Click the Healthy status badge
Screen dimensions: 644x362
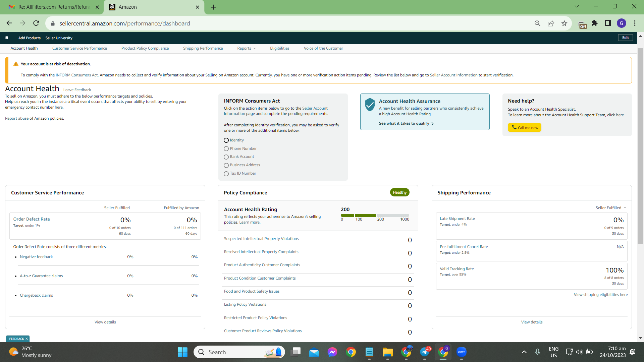click(399, 192)
